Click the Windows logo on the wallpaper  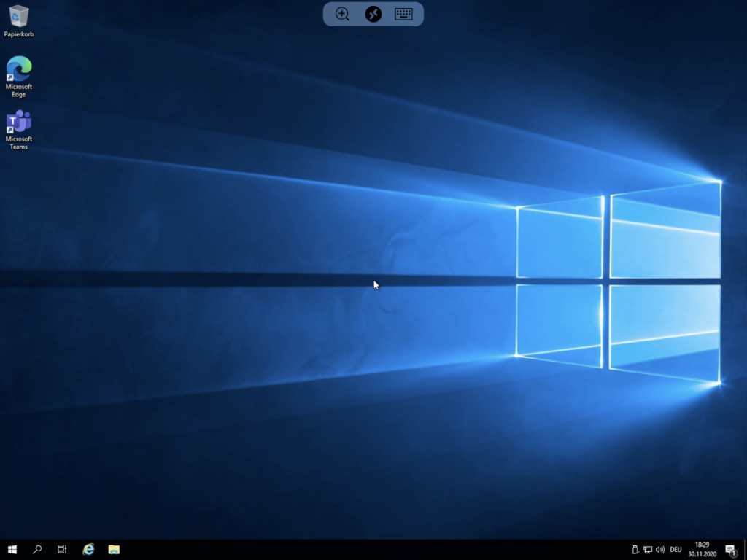click(617, 281)
